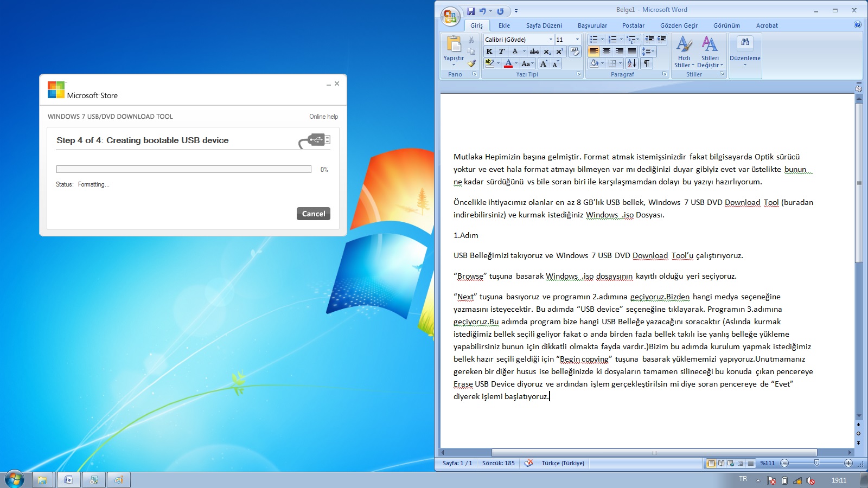Sort text using the A-Z sort icon

click(x=631, y=63)
